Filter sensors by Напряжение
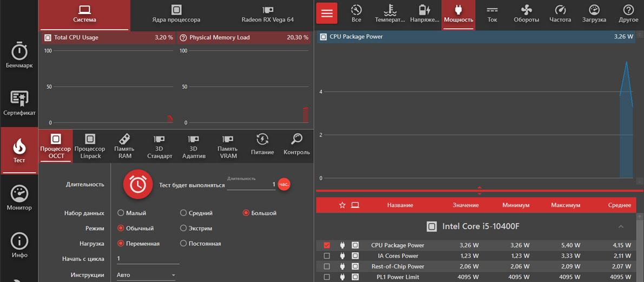The height and width of the screenshot is (282, 644). pos(424,15)
